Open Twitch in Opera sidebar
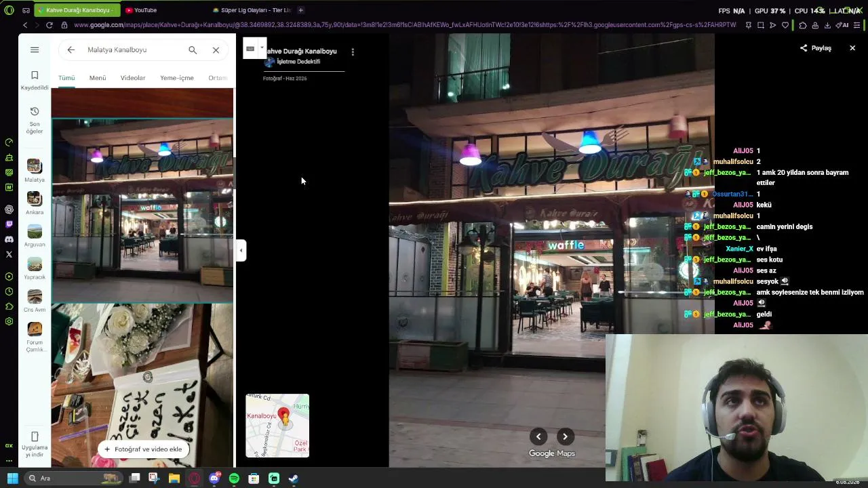The image size is (868, 488). (x=9, y=224)
